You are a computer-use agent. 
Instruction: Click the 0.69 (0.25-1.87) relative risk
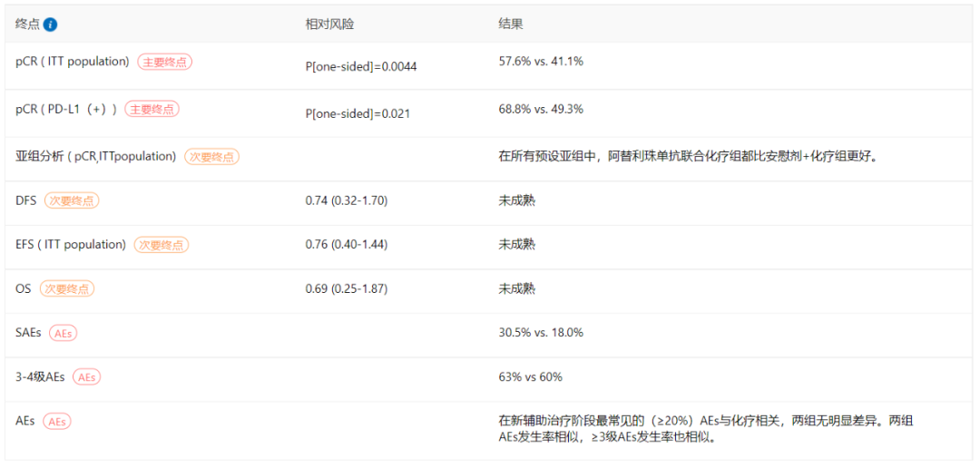[x=347, y=288]
